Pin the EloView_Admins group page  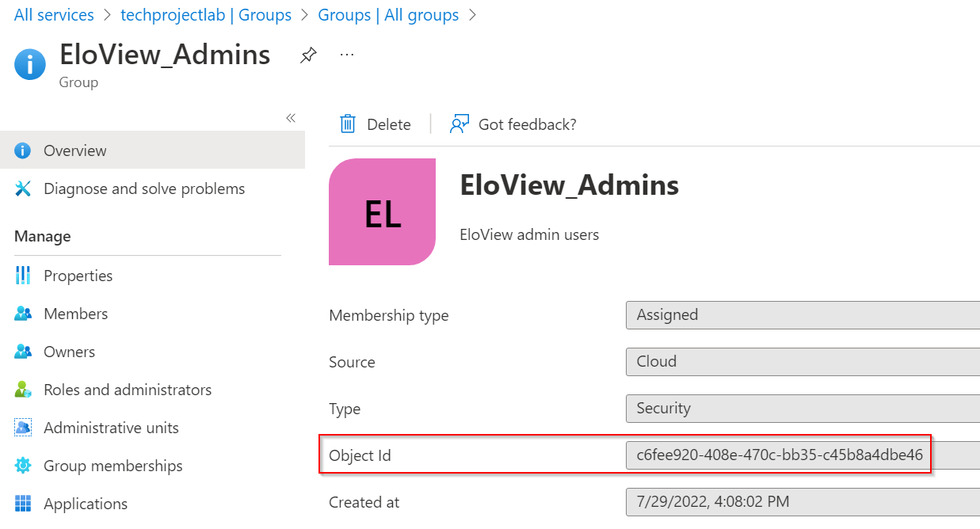click(x=308, y=55)
